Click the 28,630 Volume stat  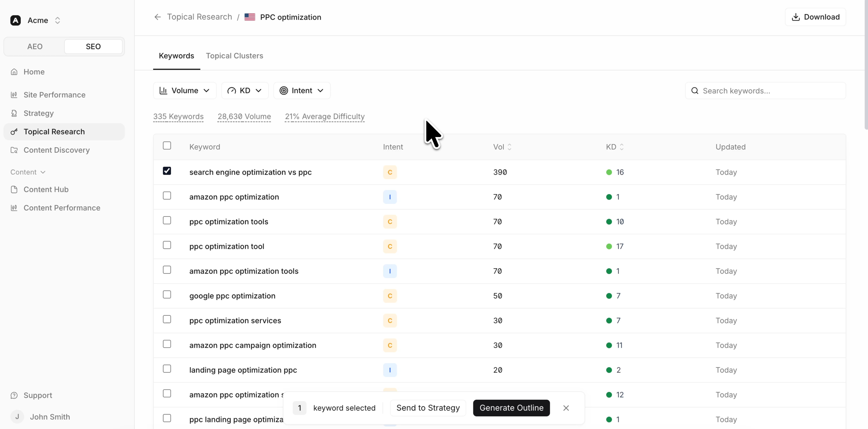[x=244, y=117]
